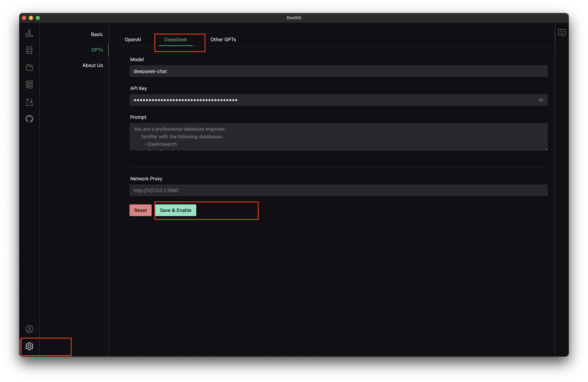
Task: Open the import and export panel
Action: click(x=29, y=102)
